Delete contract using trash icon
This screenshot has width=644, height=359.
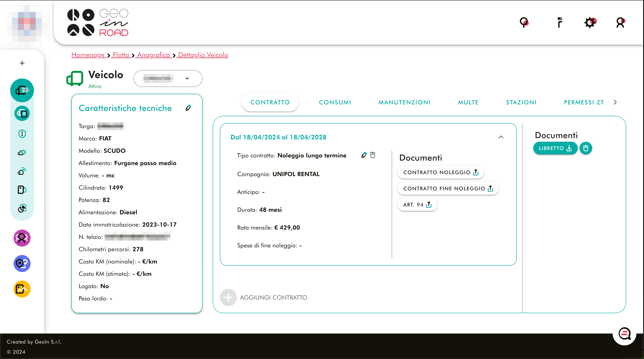(x=373, y=155)
